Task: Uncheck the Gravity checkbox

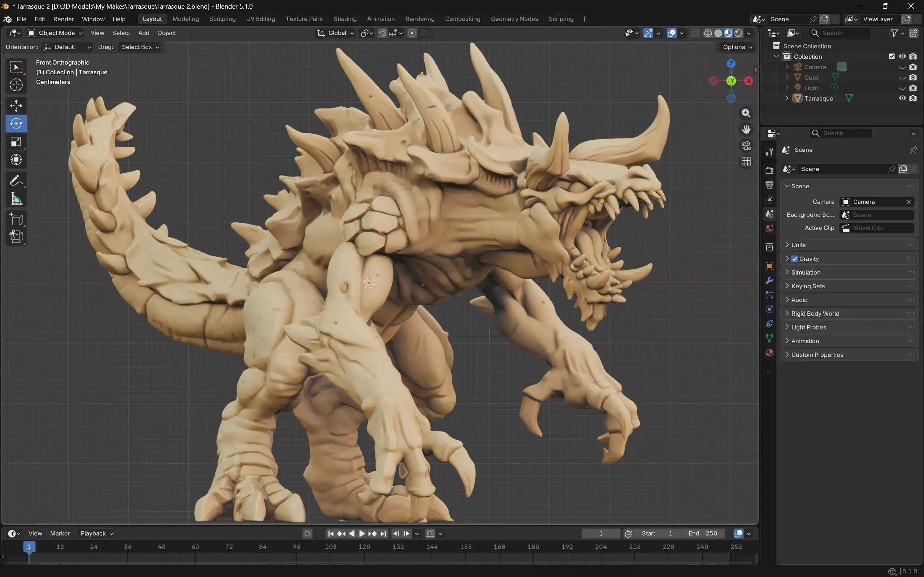Action: pos(795,259)
